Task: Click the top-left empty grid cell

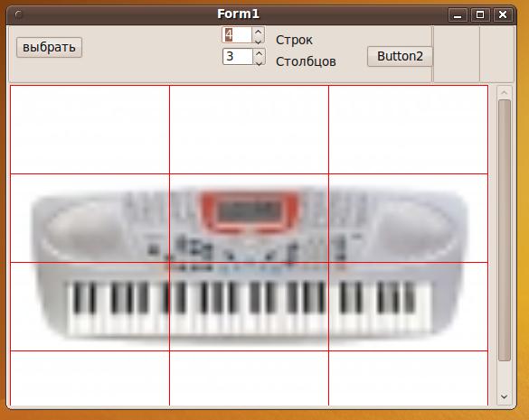Action: tap(90, 130)
